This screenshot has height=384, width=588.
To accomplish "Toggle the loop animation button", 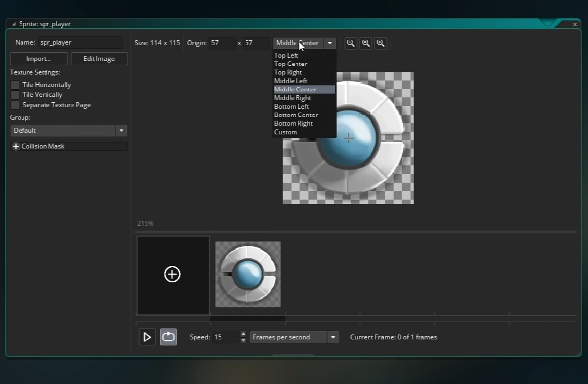I will (168, 337).
